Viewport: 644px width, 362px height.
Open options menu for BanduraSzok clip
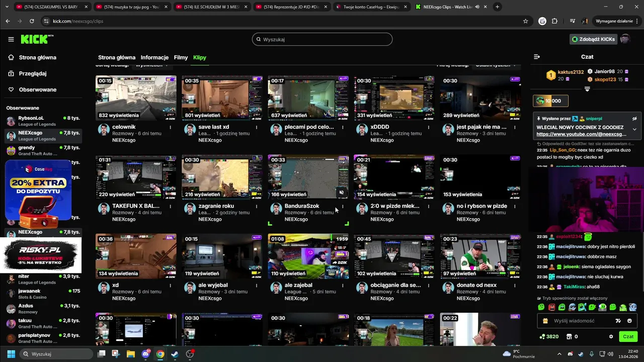(x=343, y=206)
